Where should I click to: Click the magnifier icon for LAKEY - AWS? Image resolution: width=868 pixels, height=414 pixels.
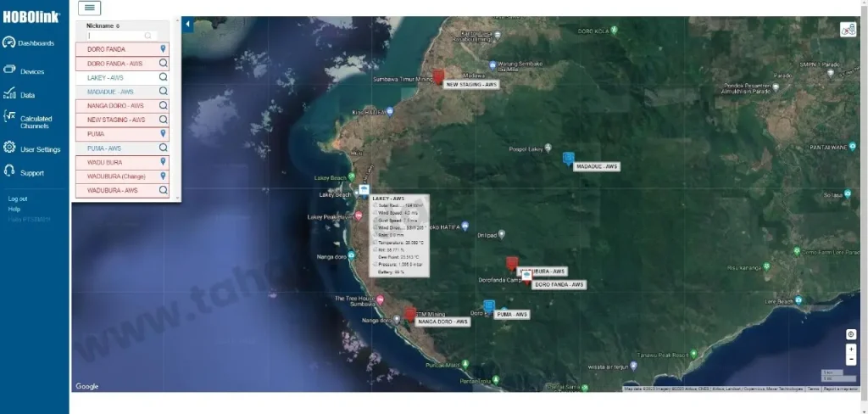(162, 77)
